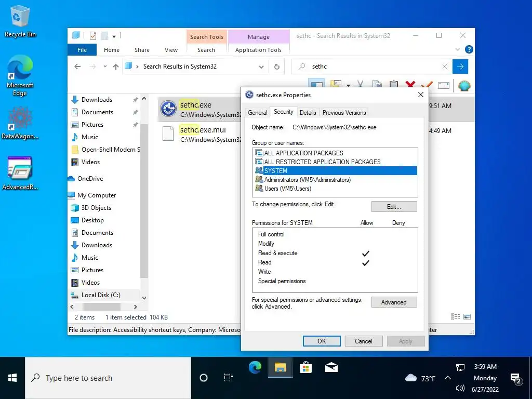The height and width of the screenshot is (399, 532).
Task: Click the Cut scissors icon in the Explorer toolbar
Action: click(x=361, y=85)
